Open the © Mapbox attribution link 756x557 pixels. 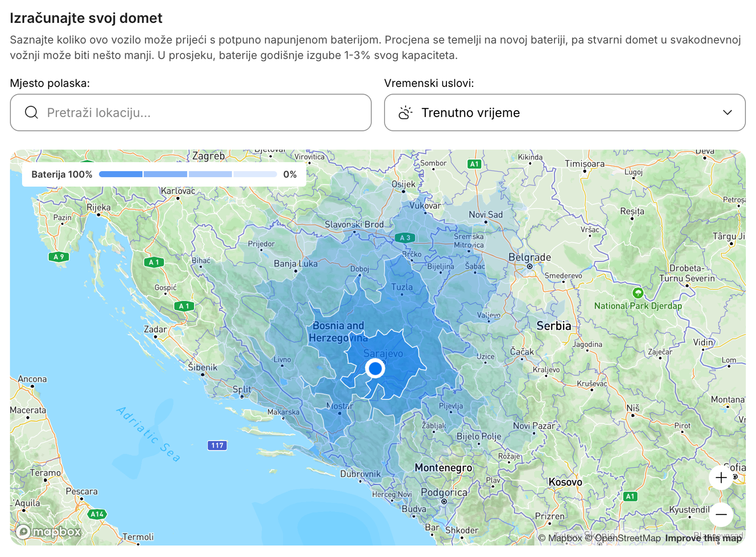click(x=560, y=538)
